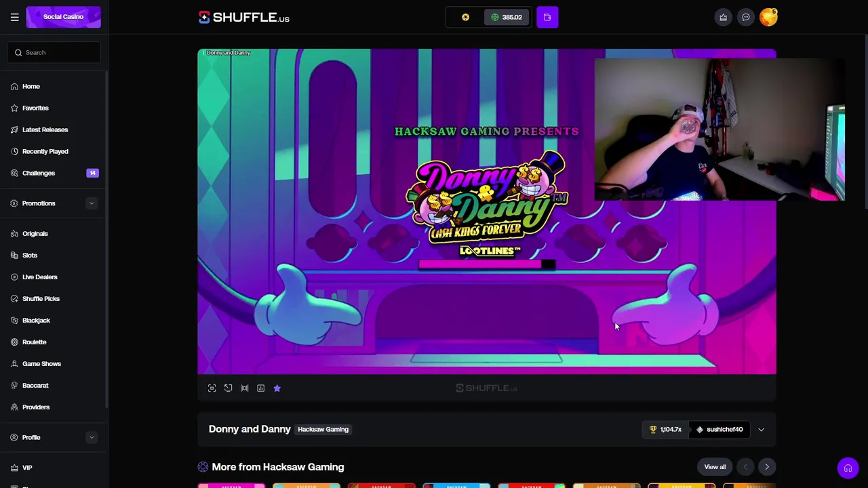Open the user avatar menu
Screen dimensions: 868x488
coord(768,17)
